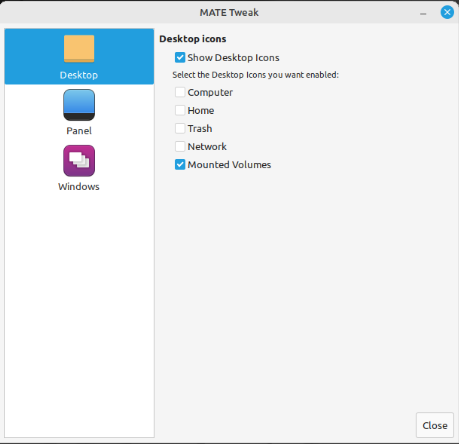This screenshot has height=444, width=459.
Task: Open the Panel section
Action: (79, 112)
